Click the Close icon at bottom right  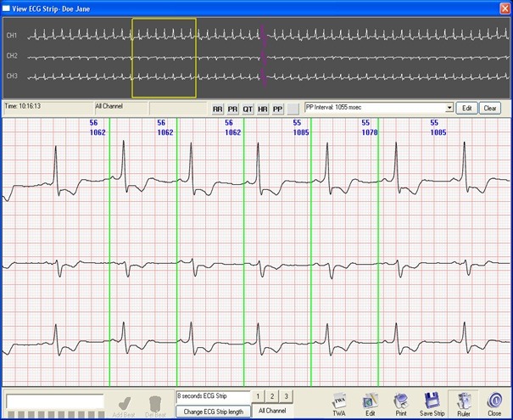tap(494, 402)
